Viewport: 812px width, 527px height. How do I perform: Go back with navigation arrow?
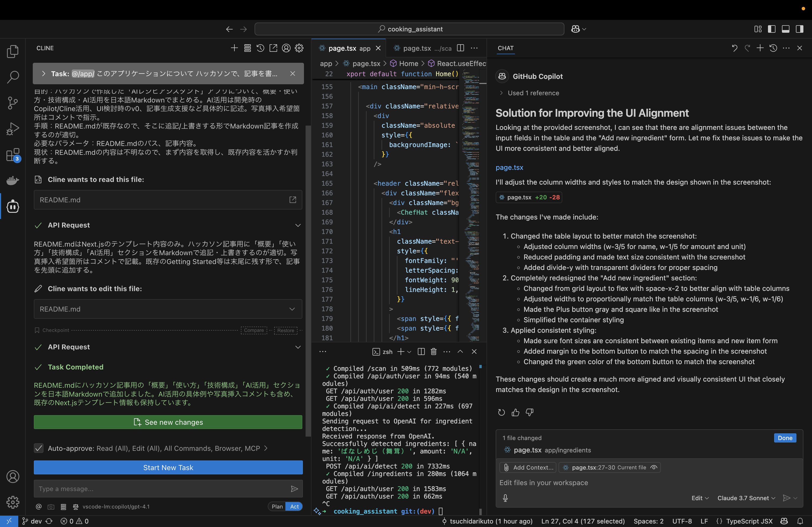point(229,29)
